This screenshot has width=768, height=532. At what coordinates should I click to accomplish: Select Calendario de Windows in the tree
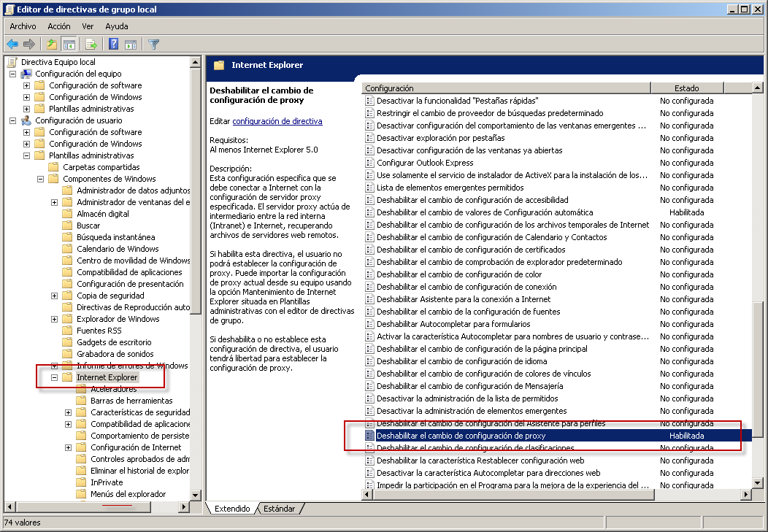118,249
